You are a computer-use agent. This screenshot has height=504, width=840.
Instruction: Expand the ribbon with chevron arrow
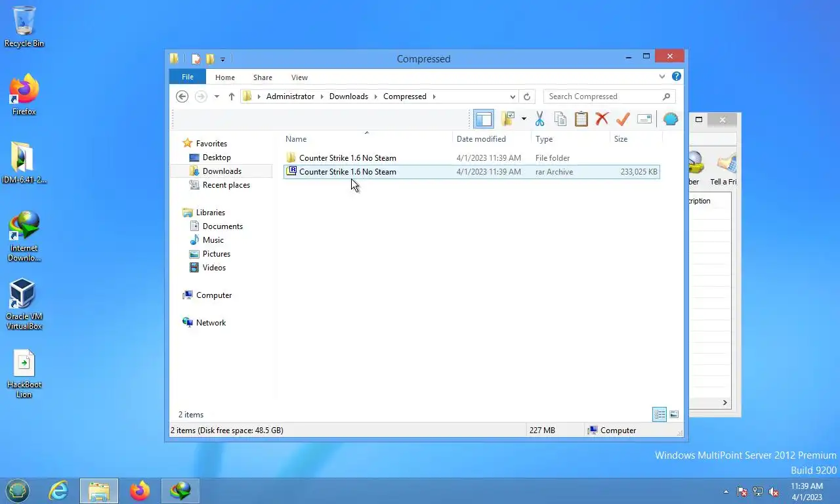(662, 77)
